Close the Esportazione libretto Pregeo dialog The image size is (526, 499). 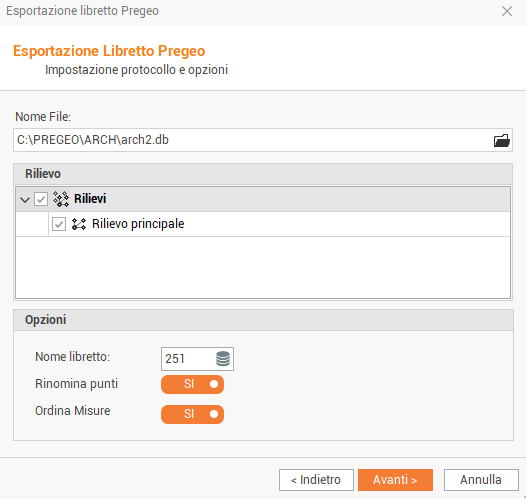pos(507,11)
